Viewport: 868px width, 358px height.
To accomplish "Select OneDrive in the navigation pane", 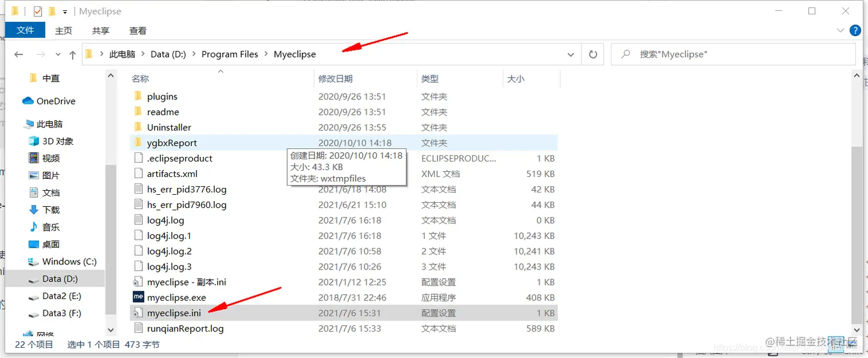I will [x=56, y=101].
